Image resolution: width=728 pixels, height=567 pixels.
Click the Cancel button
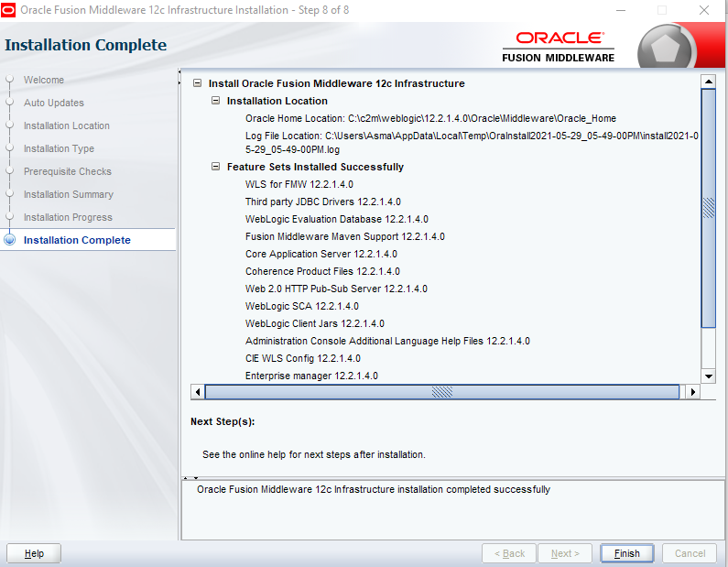pos(690,553)
